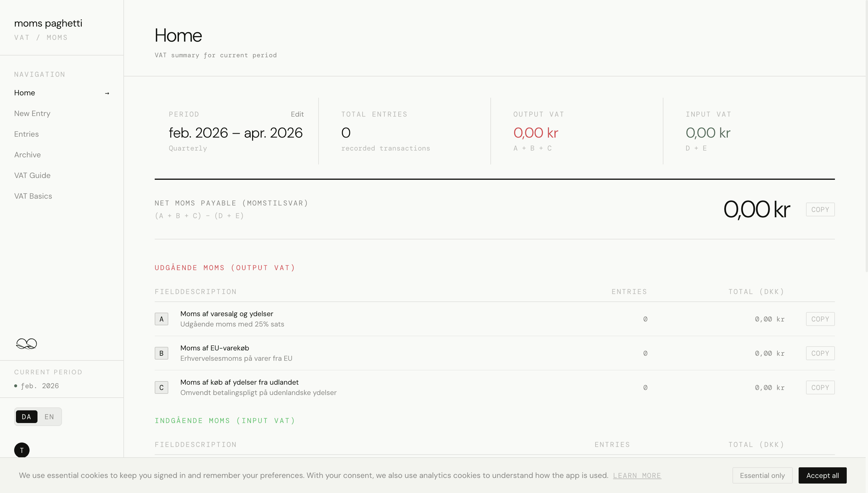Click the field B badge icon
868x493 pixels.
click(161, 353)
